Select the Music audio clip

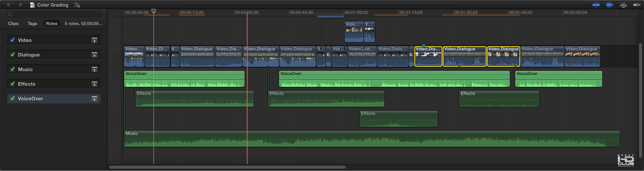tap(372, 139)
